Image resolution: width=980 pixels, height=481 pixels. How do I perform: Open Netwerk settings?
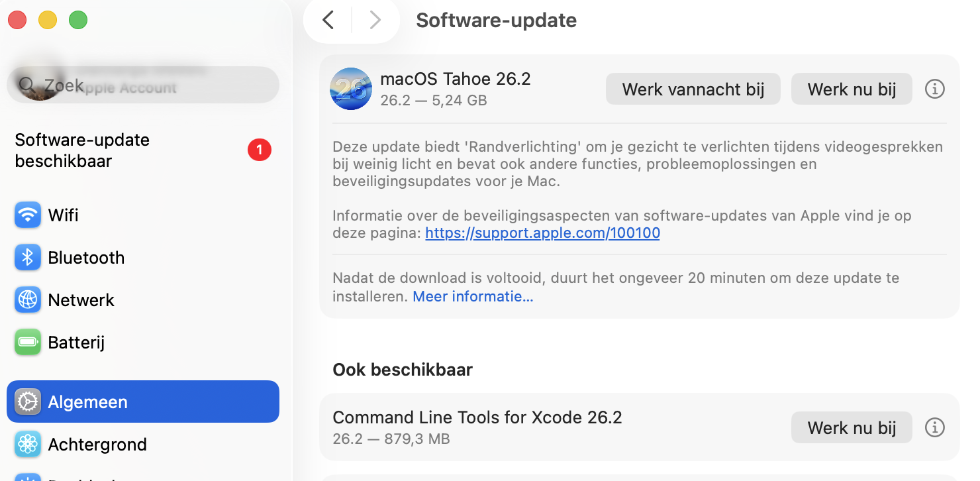click(81, 299)
